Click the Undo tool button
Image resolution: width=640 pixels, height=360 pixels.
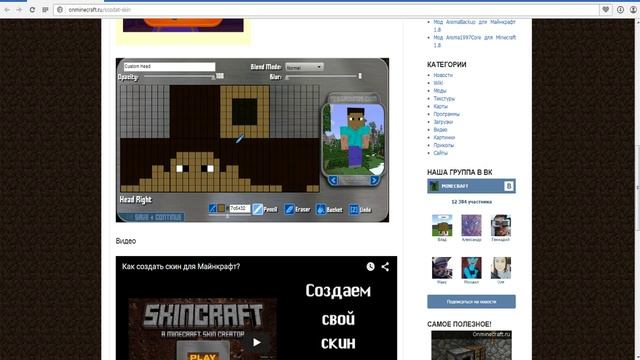(360, 209)
